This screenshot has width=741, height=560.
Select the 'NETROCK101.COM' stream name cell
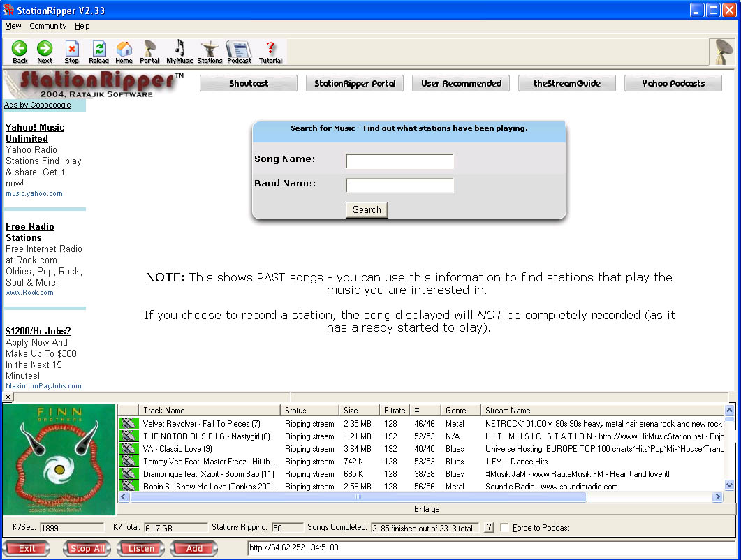[x=603, y=424]
